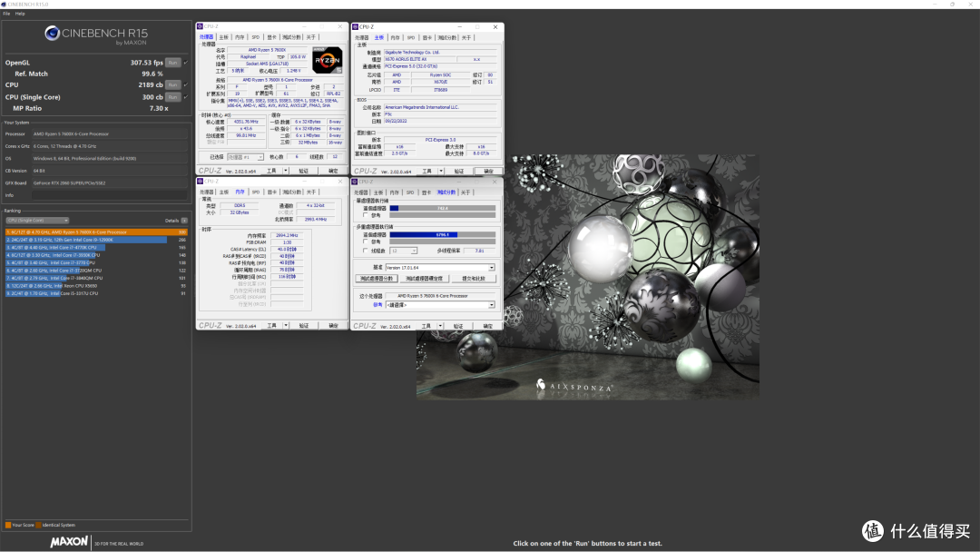This screenshot has width=980, height=552.
Task: Click the Info input field in Your System
Action: [x=110, y=195]
